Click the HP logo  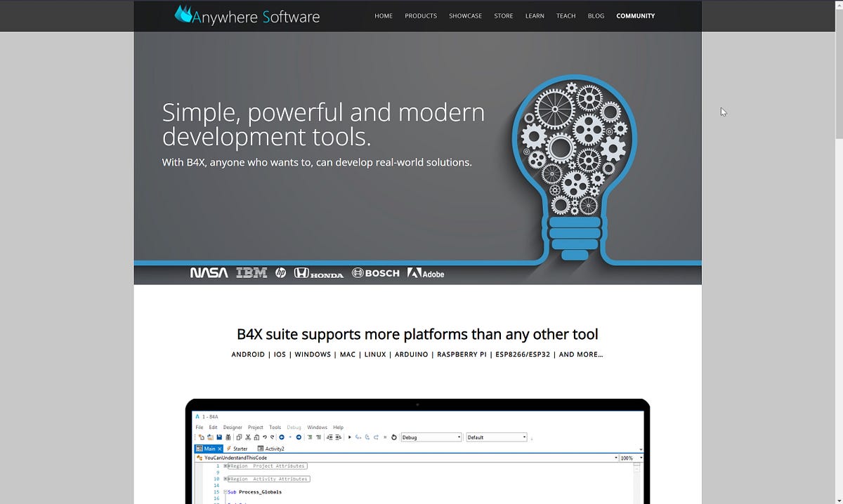tap(281, 273)
